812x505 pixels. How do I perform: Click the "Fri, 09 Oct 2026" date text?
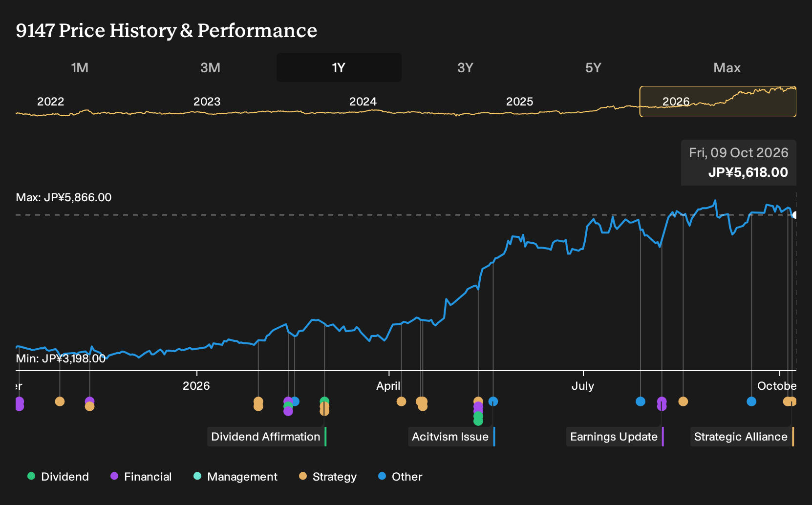(x=739, y=153)
